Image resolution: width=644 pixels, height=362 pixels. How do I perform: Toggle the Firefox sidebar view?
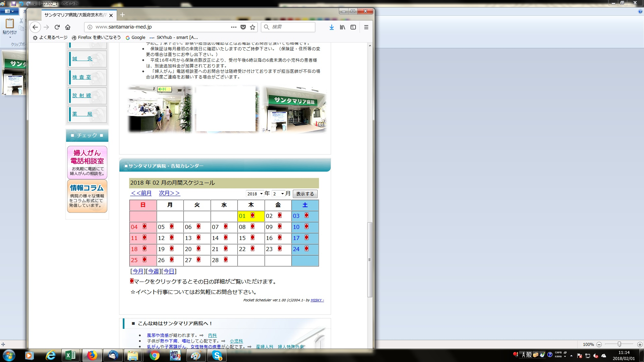(353, 27)
